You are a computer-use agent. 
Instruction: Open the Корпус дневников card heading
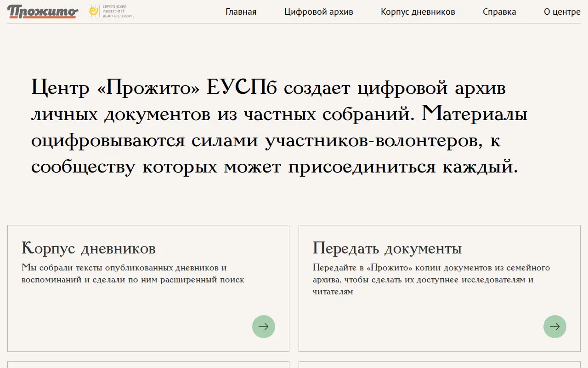[x=89, y=248]
